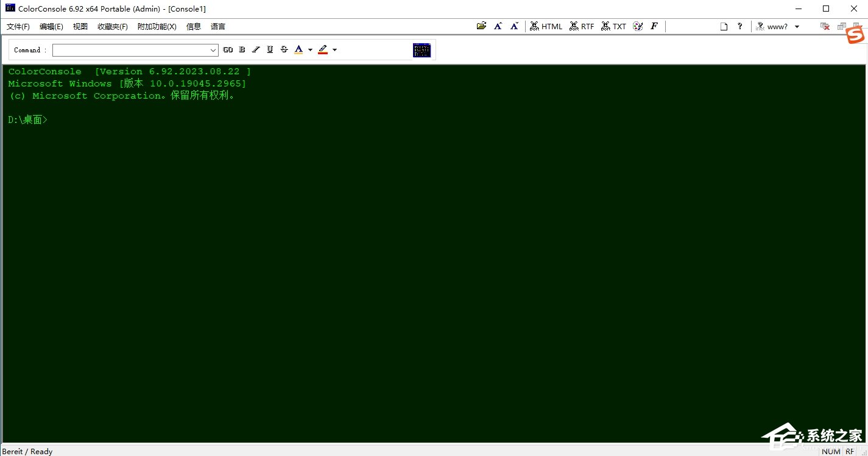868x456 pixels.
Task: Click the Command : label
Action: click(30, 50)
